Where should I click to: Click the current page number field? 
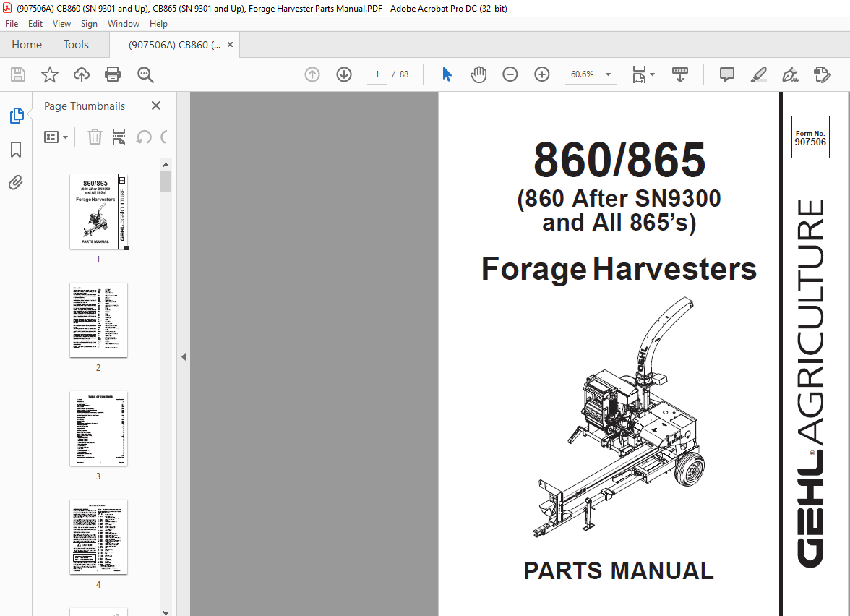click(377, 74)
